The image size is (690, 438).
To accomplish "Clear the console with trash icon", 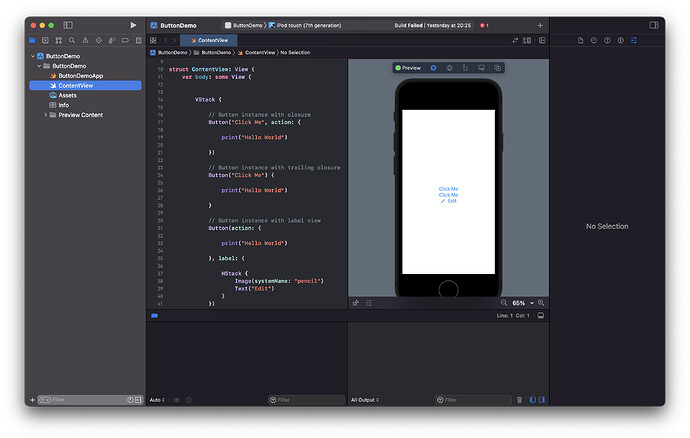I will coord(520,400).
